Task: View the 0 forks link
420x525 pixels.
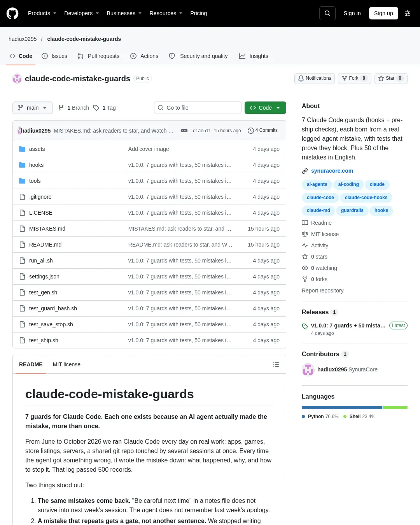Action: [x=315, y=279]
